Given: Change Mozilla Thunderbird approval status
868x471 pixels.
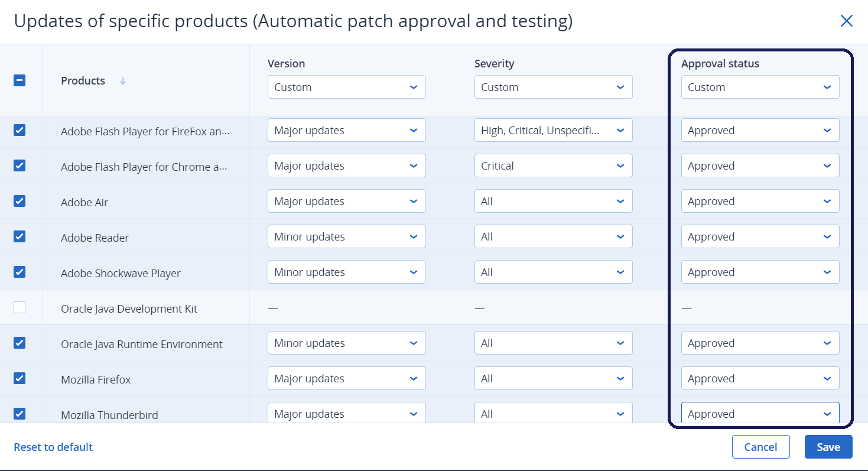Looking at the screenshot, I should [760, 414].
